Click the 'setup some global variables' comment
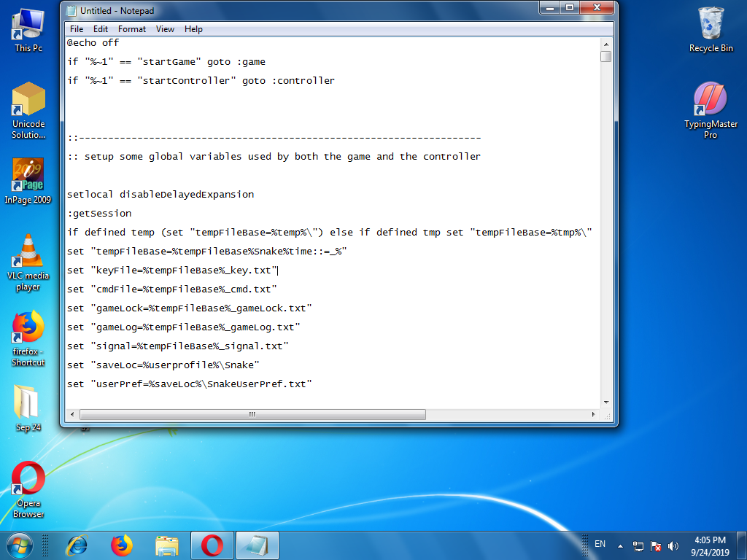This screenshot has width=747, height=560. (274, 157)
